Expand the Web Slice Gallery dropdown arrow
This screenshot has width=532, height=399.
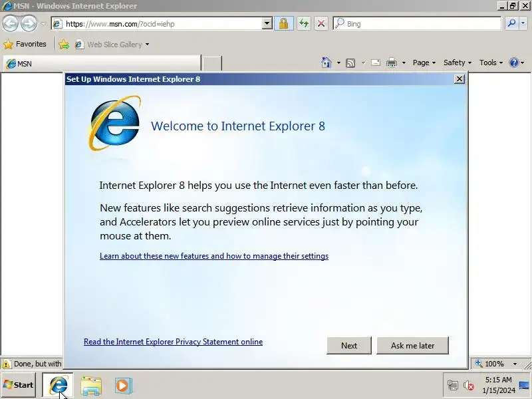pyautogui.click(x=147, y=45)
